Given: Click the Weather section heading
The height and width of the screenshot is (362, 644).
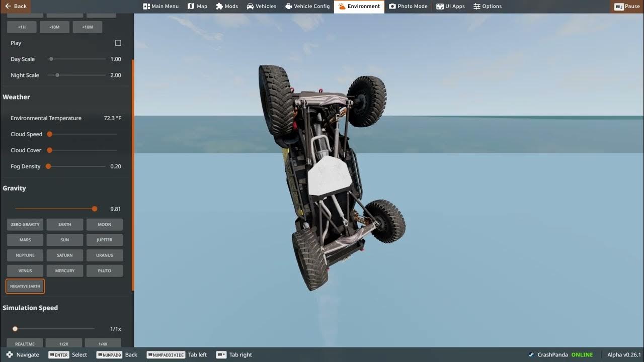Looking at the screenshot, I should point(16,97).
